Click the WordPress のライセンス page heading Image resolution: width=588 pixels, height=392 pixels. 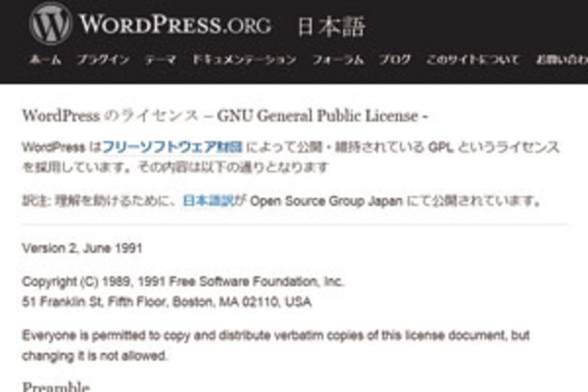point(225,116)
